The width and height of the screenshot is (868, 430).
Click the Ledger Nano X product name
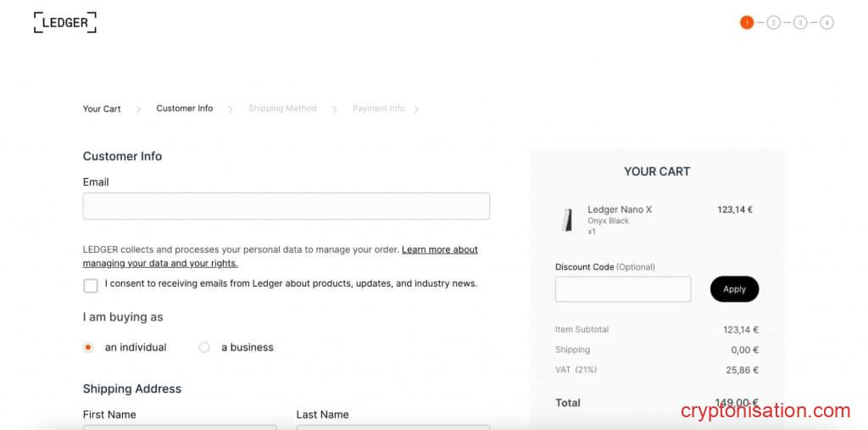click(620, 209)
